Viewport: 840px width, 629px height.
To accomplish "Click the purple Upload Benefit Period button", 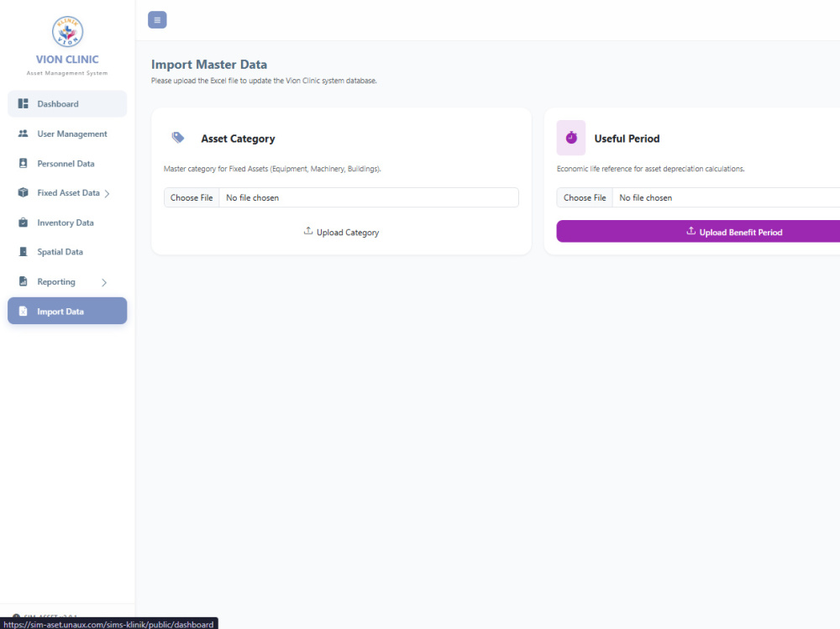I will [698, 231].
